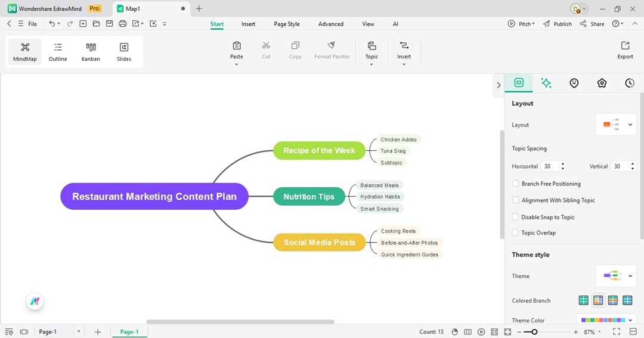Open the Page Style tab

[287, 24]
